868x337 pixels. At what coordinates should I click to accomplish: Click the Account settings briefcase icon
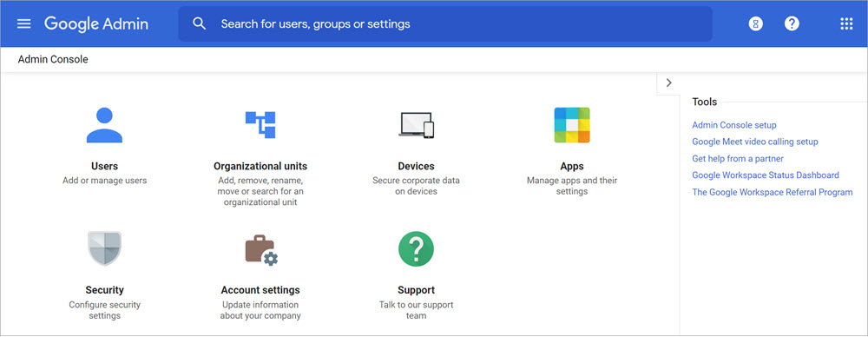click(261, 250)
